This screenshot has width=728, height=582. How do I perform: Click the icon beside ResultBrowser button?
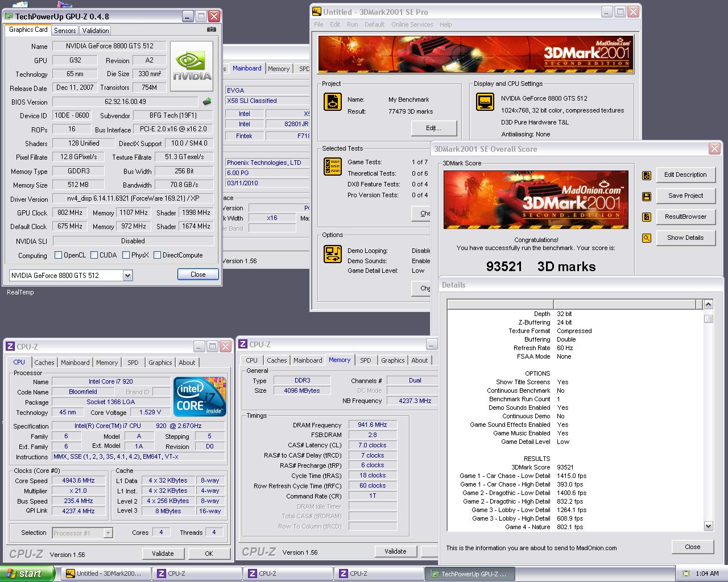pyautogui.click(x=647, y=217)
